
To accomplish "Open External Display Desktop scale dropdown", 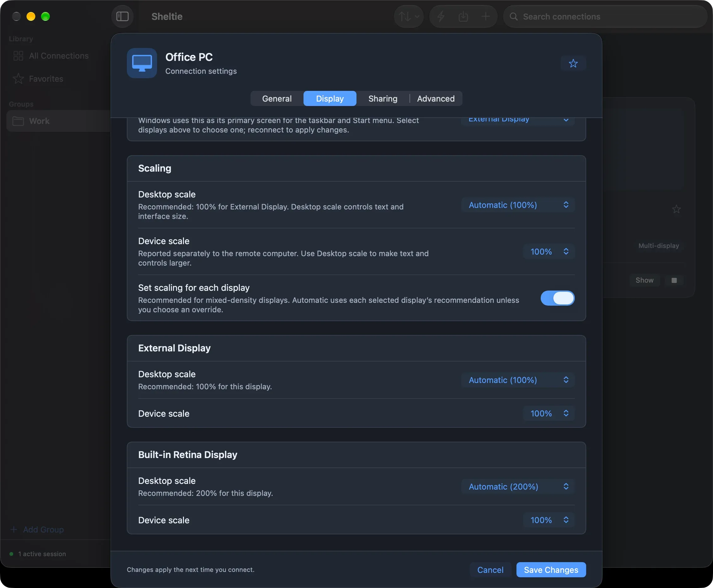I will (518, 380).
